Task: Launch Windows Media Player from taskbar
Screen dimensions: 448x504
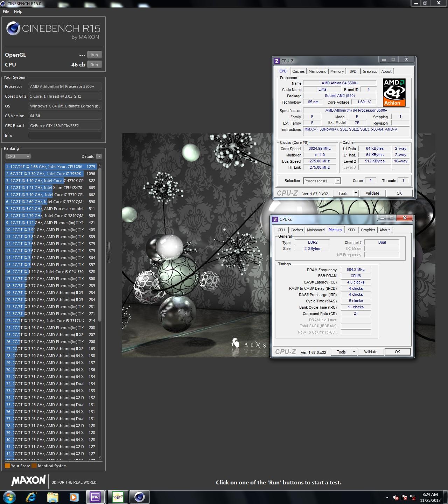Action: (x=74, y=497)
